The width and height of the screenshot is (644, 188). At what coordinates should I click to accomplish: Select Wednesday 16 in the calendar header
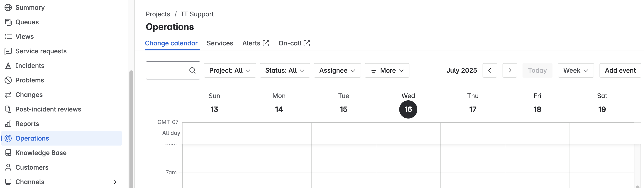[x=408, y=109]
